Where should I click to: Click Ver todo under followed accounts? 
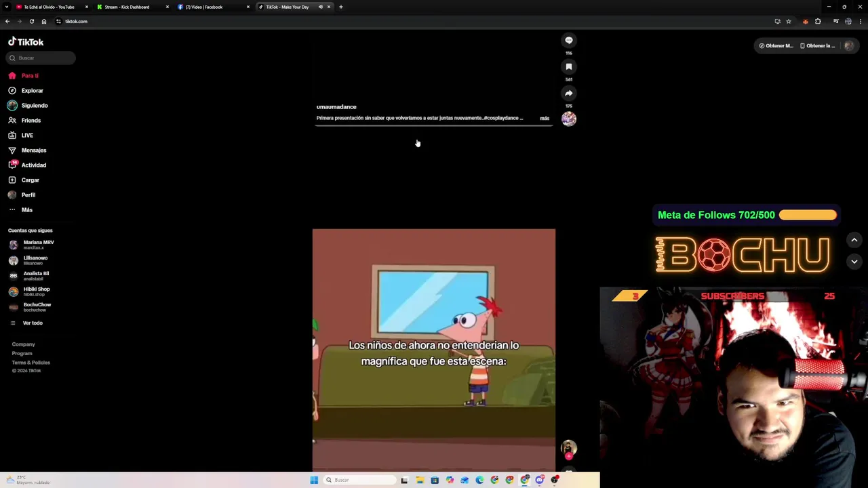click(32, 323)
